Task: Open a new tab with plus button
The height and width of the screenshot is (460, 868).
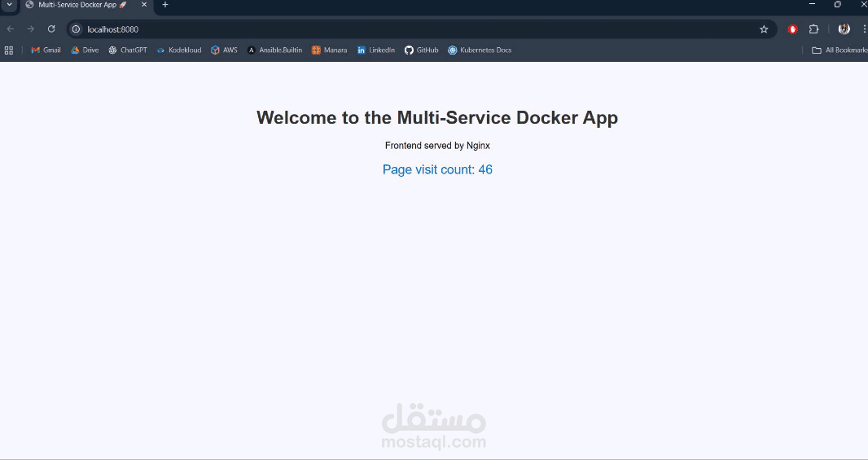Action: tap(165, 5)
